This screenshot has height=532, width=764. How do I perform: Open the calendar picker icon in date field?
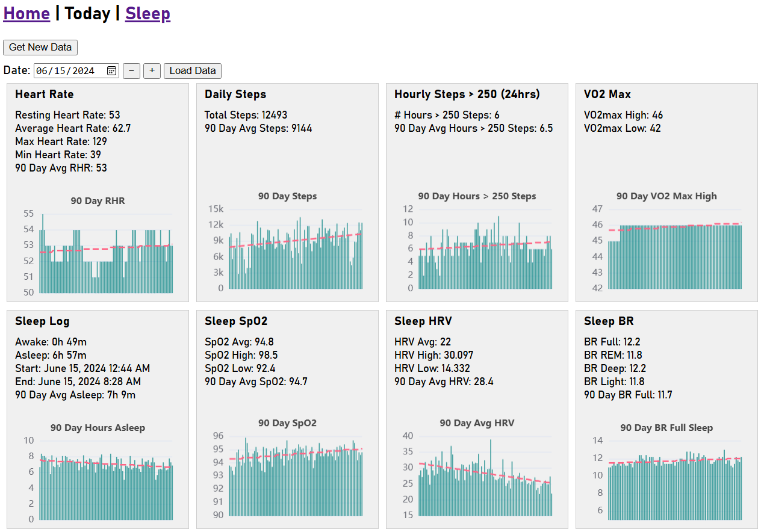[111, 71]
